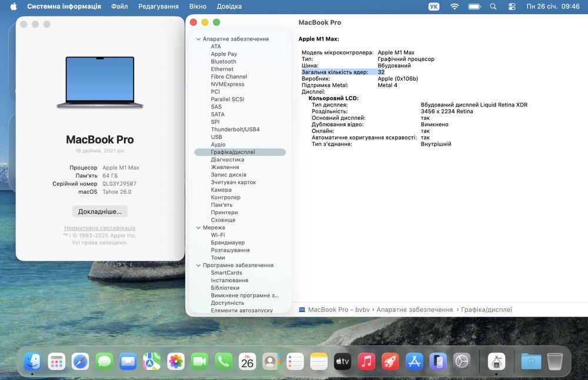
Task: Launch Apple TV from Dock
Action: (343, 362)
